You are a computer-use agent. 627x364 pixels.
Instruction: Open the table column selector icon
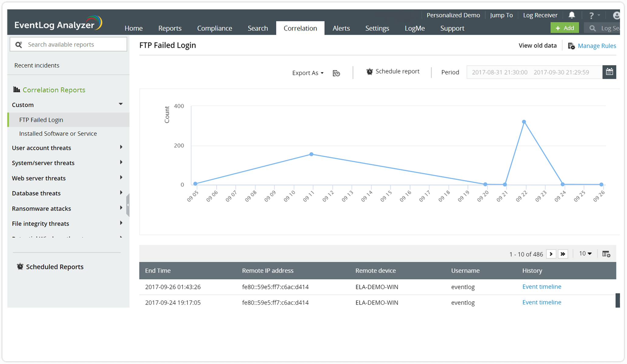pos(606,254)
